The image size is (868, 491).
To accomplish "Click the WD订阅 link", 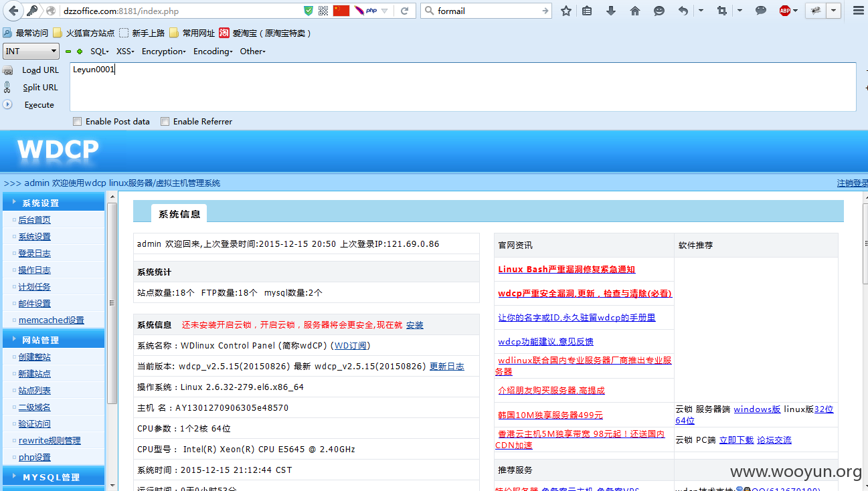I will [351, 346].
